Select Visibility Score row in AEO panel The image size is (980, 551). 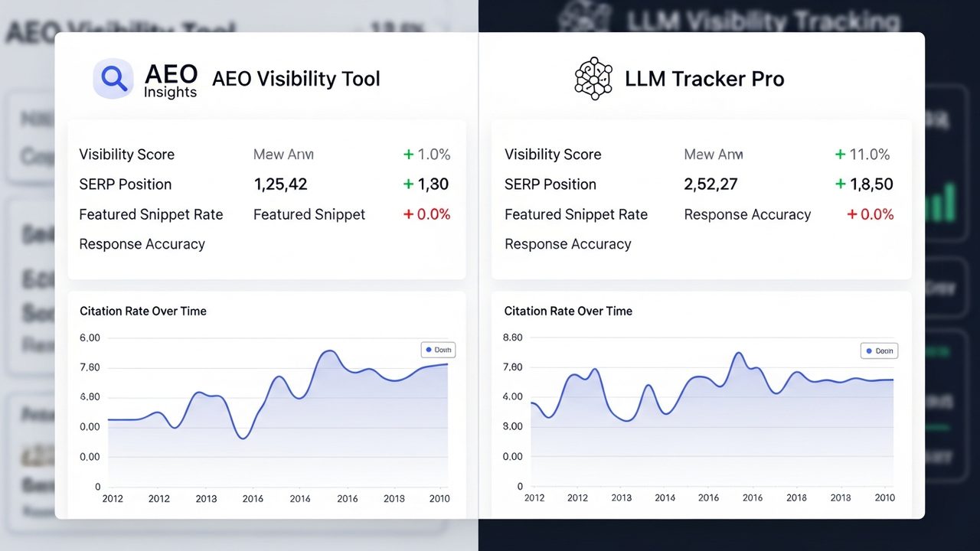point(265,155)
